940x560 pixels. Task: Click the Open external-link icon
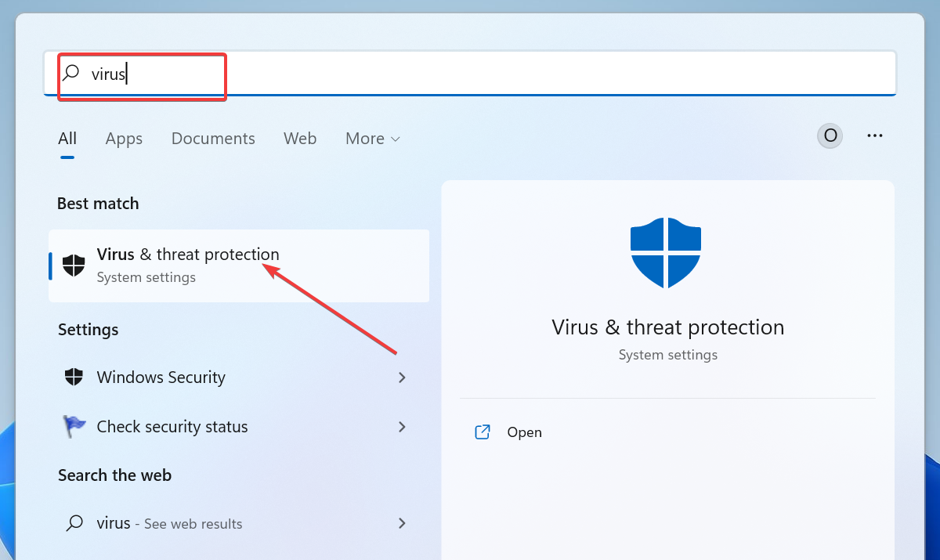[483, 432]
